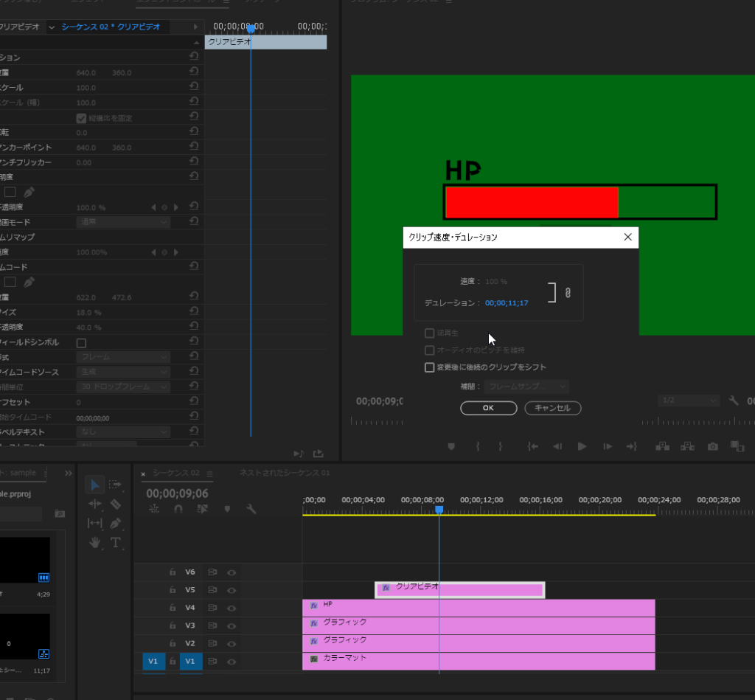
Task: Toggle the フィールドシンボル checkbox
Action: point(81,343)
